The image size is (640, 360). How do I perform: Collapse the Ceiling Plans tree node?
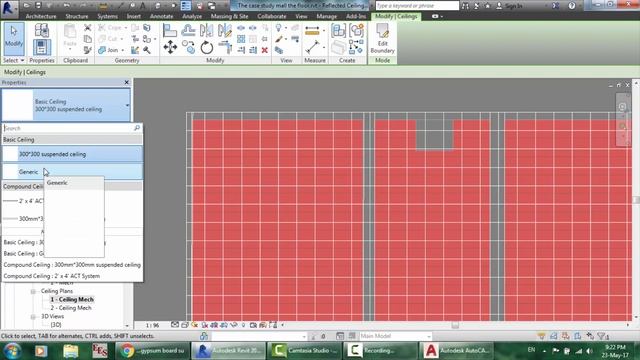click(x=33, y=291)
